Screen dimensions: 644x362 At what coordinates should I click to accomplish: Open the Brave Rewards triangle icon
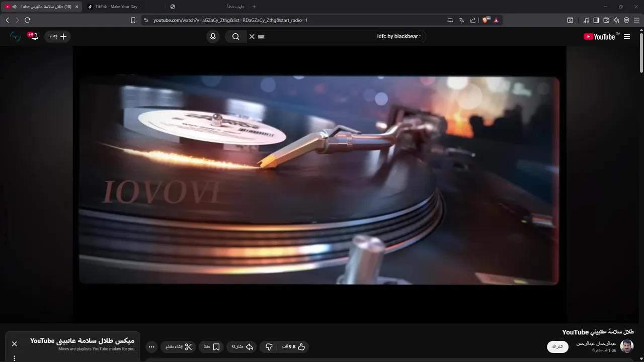pos(496,20)
